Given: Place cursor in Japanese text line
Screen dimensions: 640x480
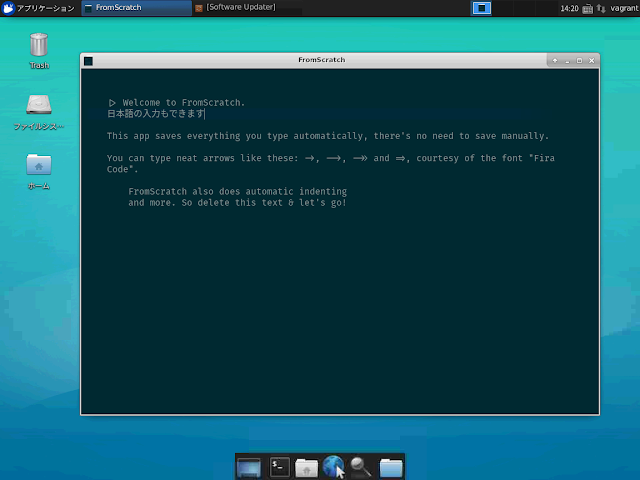Looking at the screenshot, I should tap(156, 114).
